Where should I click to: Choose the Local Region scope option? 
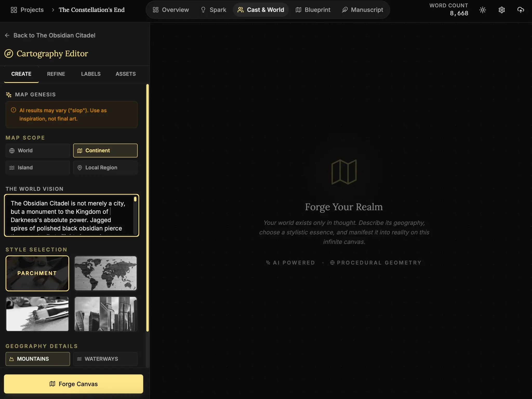pos(105,168)
